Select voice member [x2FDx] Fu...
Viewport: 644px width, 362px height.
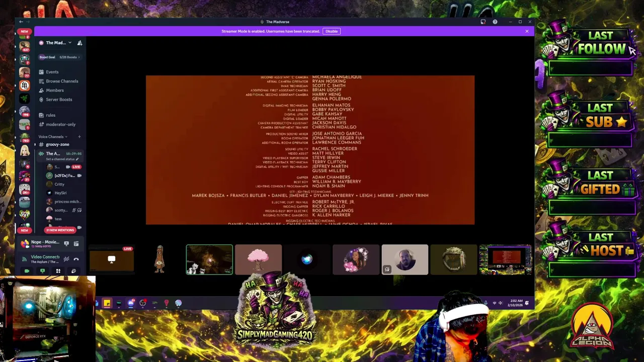[x=63, y=175]
